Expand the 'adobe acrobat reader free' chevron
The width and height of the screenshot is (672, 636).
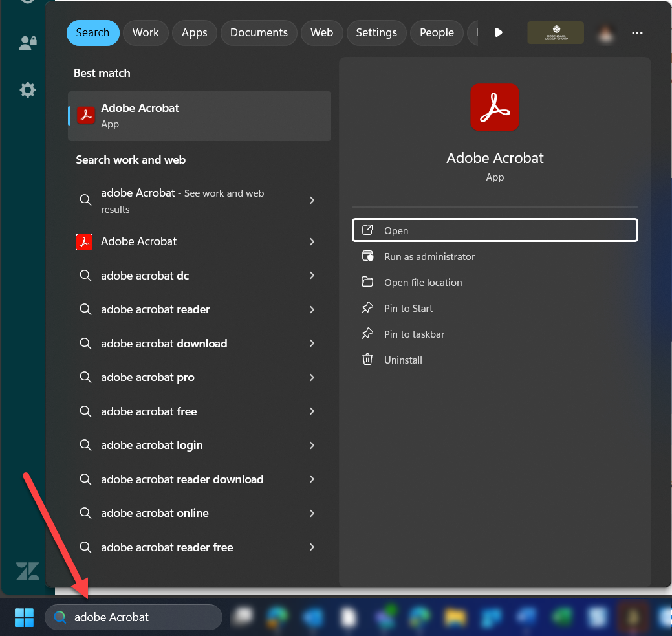click(312, 547)
